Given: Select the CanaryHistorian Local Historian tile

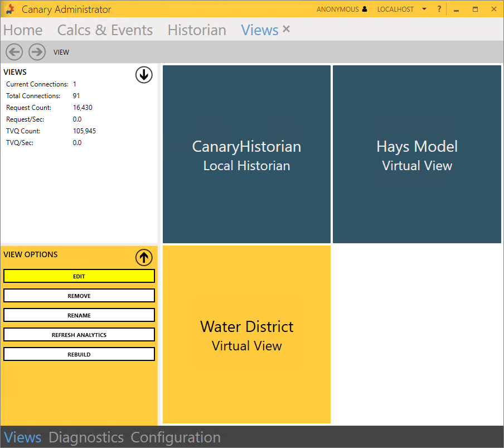Looking at the screenshot, I should pyautogui.click(x=246, y=155).
